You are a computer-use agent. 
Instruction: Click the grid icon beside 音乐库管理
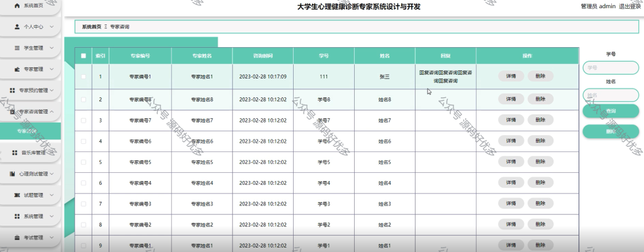(x=15, y=153)
